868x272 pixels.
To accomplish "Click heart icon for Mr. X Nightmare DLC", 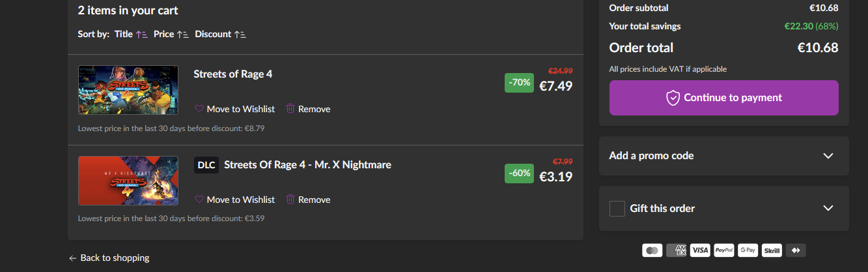I will tap(199, 200).
